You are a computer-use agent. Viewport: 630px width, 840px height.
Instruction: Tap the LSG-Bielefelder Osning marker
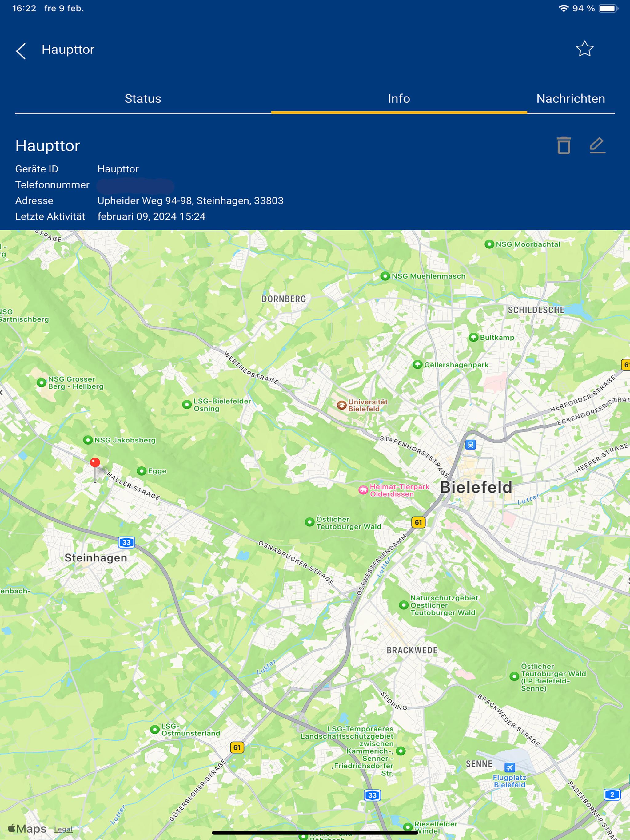click(186, 404)
